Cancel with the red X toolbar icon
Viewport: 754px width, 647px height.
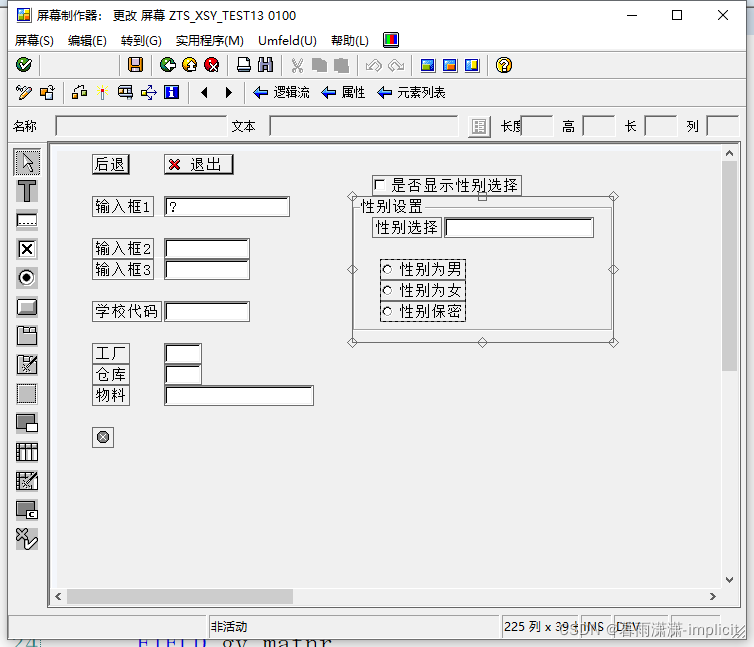coord(212,64)
